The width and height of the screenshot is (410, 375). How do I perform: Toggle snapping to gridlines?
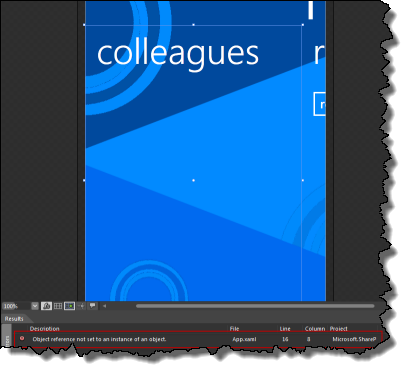(69, 306)
